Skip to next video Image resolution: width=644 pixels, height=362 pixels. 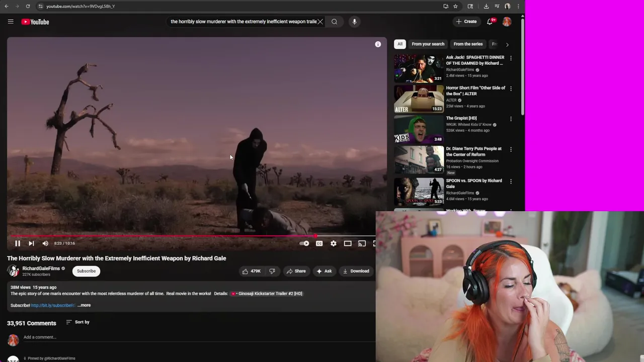tap(31, 243)
